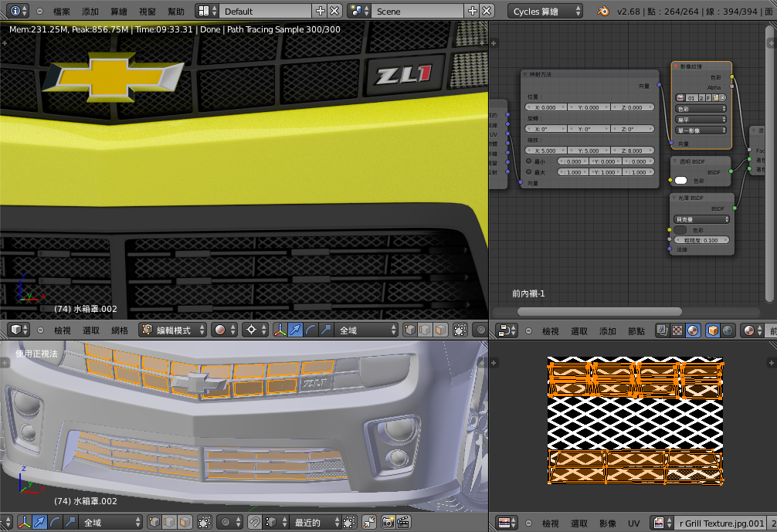This screenshot has height=532, width=777.
Task: Select rotate manipulator in upper viewport header
Action: pyautogui.click(x=310, y=330)
